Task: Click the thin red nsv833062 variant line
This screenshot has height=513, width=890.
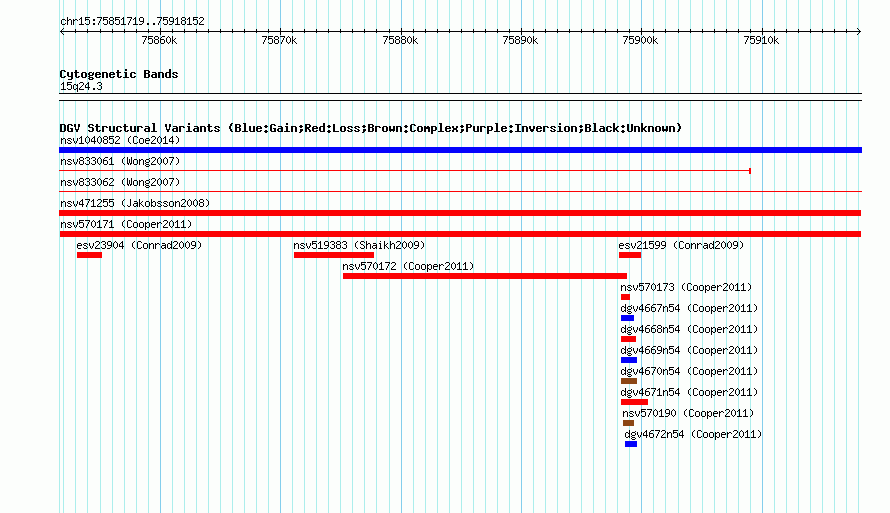Action: 460,191
